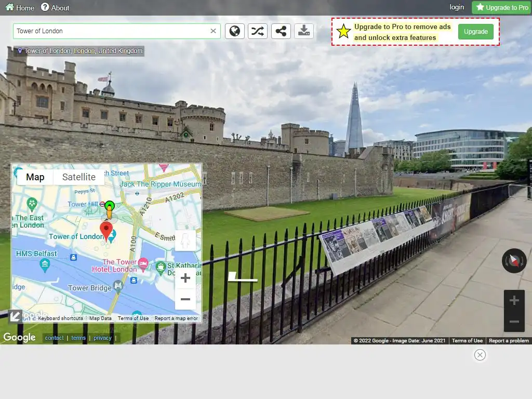Click the globe icon button
Image resolution: width=532 pixels, height=399 pixels.
[x=234, y=31]
